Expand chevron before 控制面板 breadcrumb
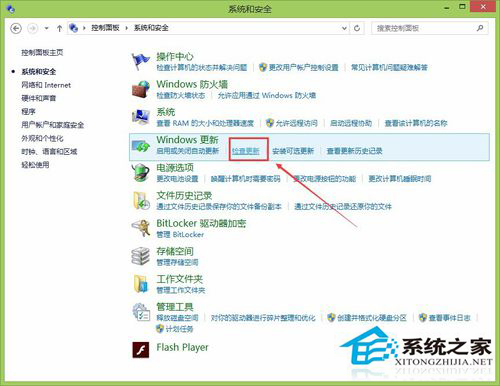 (84, 28)
